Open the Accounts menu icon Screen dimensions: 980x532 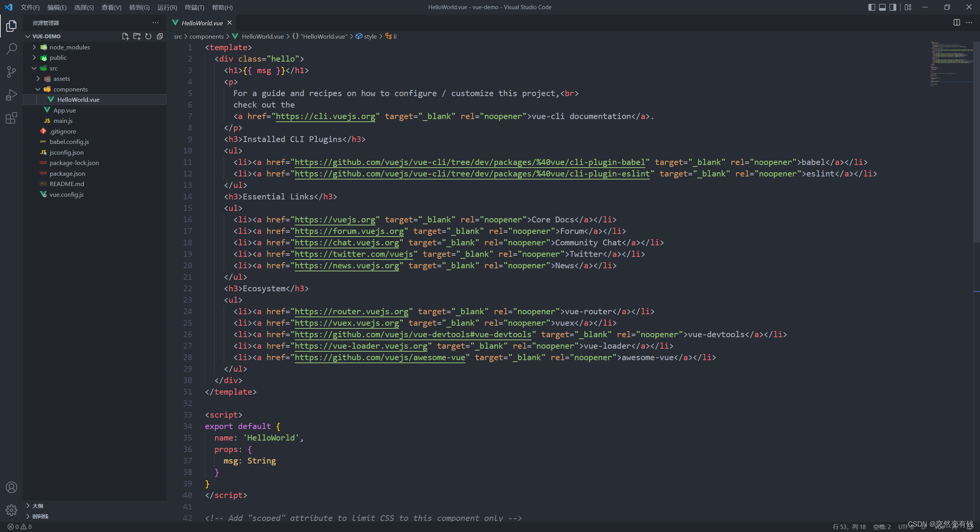point(11,487)
